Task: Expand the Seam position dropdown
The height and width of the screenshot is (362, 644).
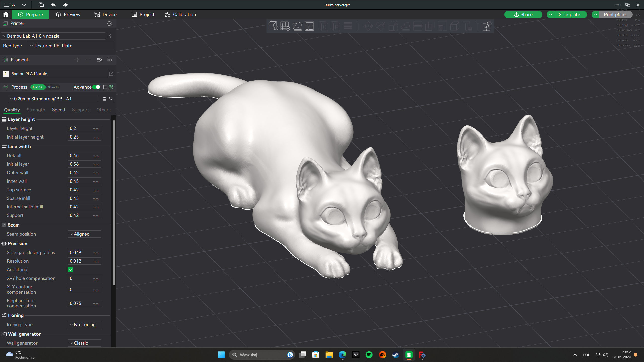Action: [84, 234]
